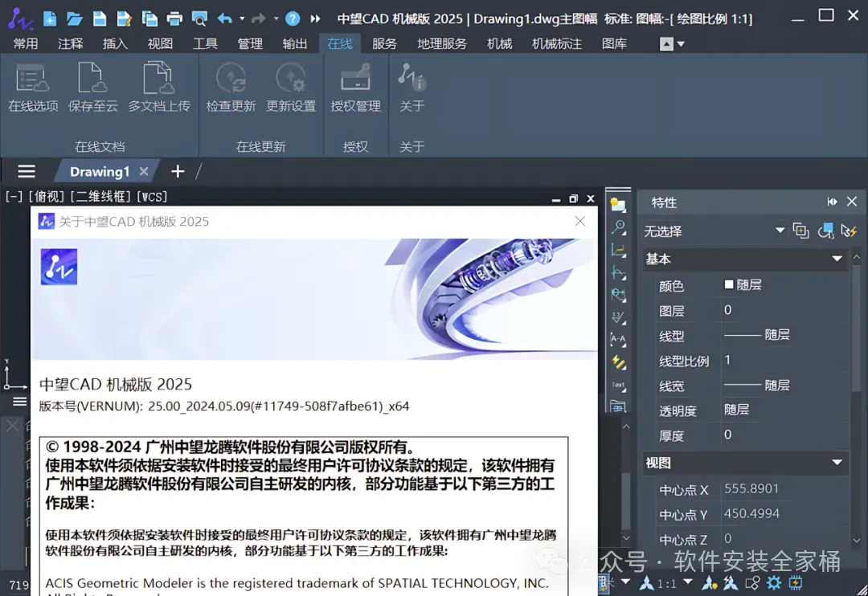The height and width of the screenshot is (596, 868).
Task: Open Print Preview magnifier icon
Action: pyautogui.click(x=199, y=18)
